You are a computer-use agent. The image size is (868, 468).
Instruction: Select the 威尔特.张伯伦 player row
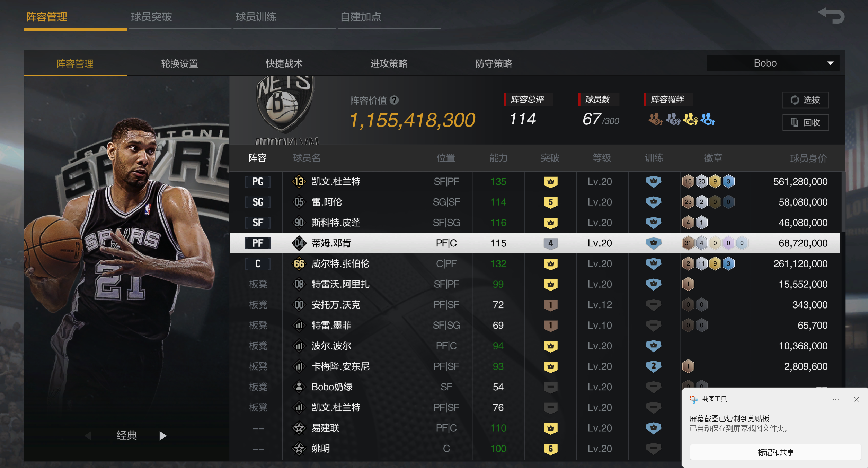click(x=535, y=264)
